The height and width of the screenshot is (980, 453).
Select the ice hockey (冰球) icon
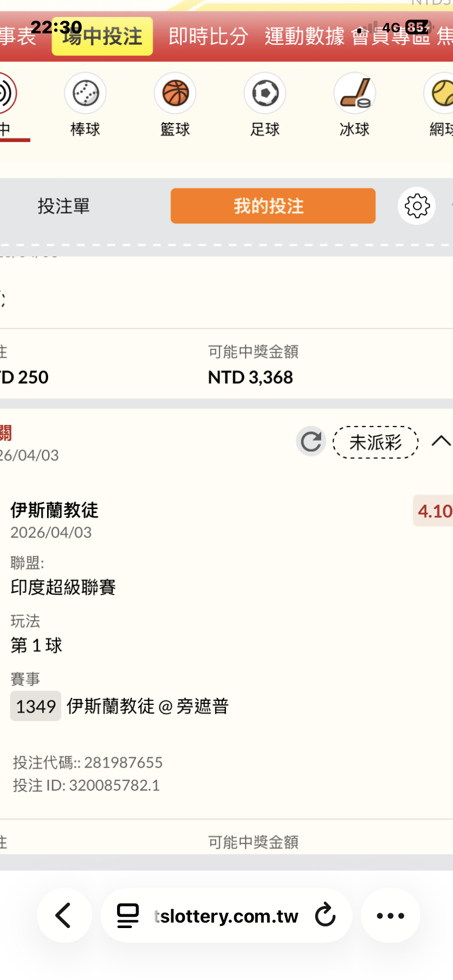[x=355, y=94]
